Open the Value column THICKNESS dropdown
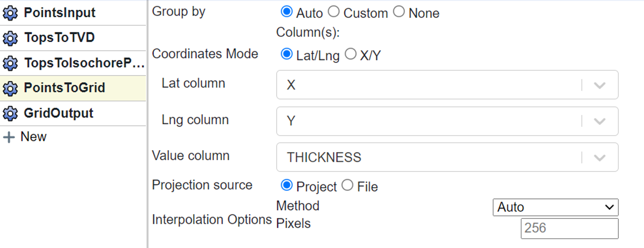Screen dimensions: 644x248 click(599, 157)
